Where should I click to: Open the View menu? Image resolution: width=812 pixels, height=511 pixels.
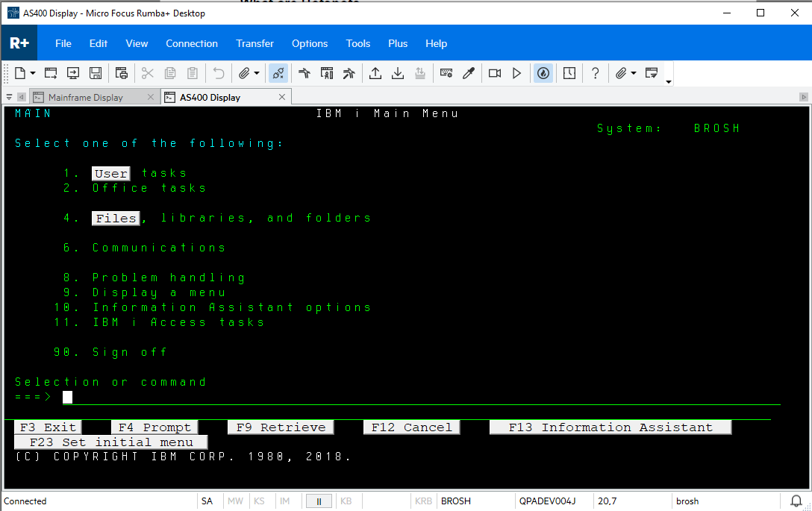[137, 43]
